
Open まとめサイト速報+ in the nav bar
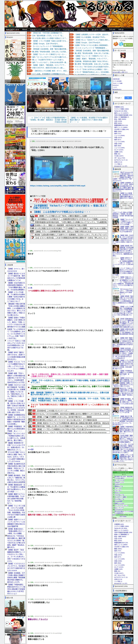point(99,30)
